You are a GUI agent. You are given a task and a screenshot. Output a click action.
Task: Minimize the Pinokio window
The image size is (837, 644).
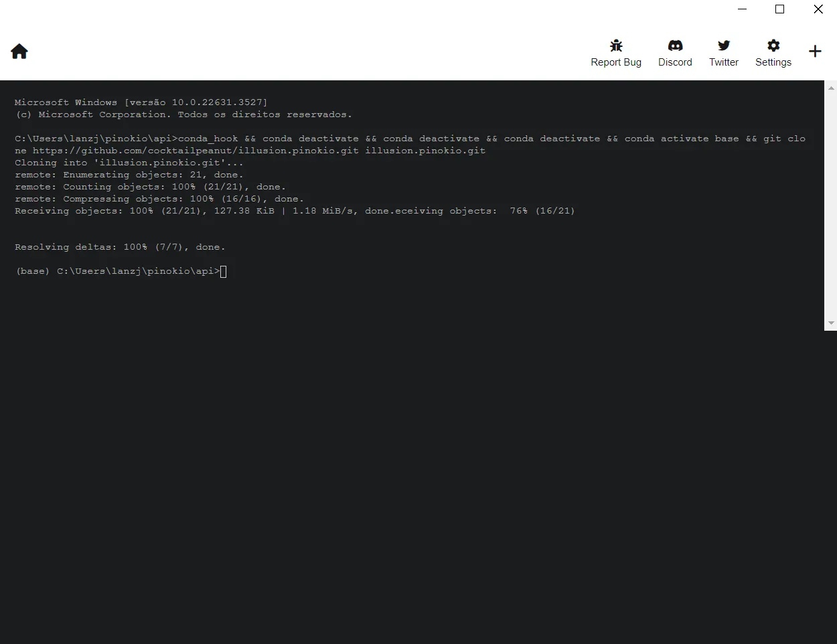(742, 9)
